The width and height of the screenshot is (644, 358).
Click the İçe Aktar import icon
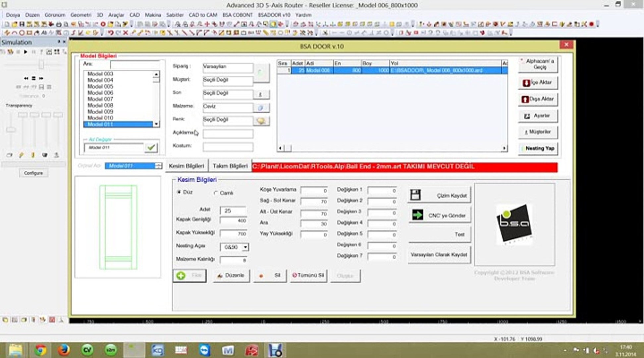526,83
